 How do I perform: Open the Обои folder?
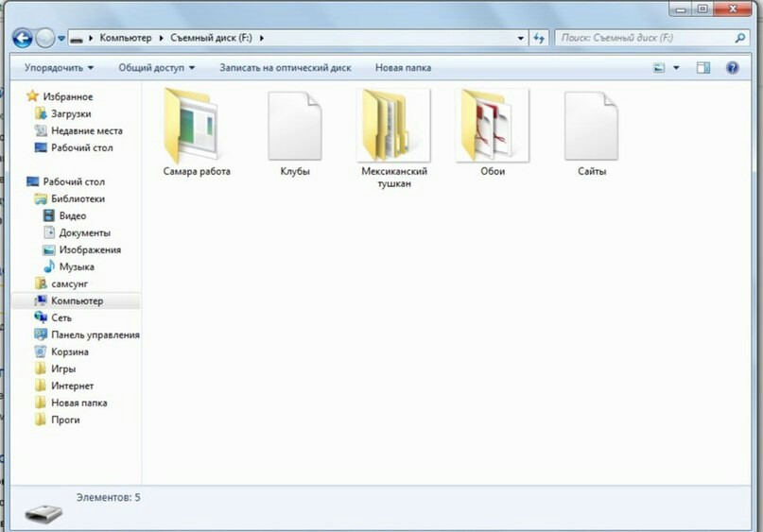492,126
